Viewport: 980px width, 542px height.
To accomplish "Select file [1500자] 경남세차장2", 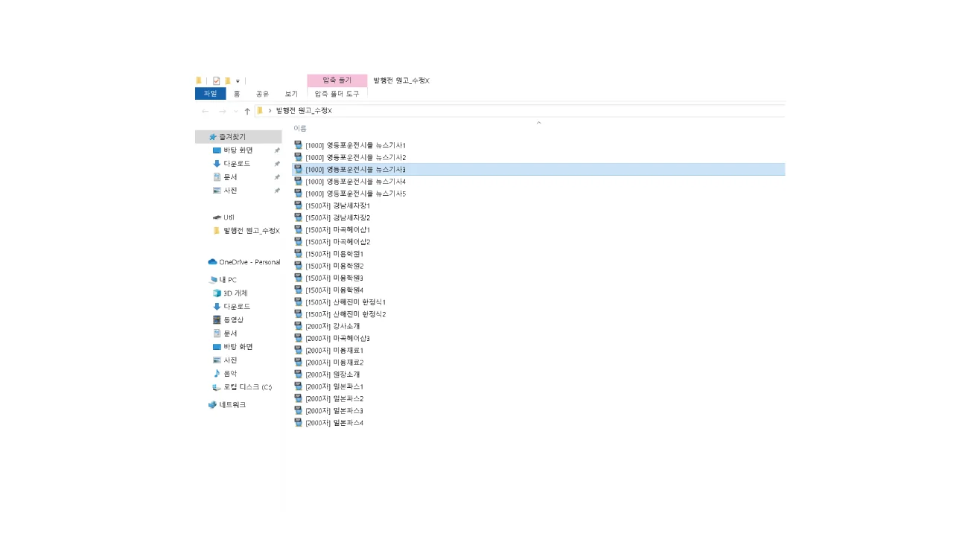I will (337, 217).
